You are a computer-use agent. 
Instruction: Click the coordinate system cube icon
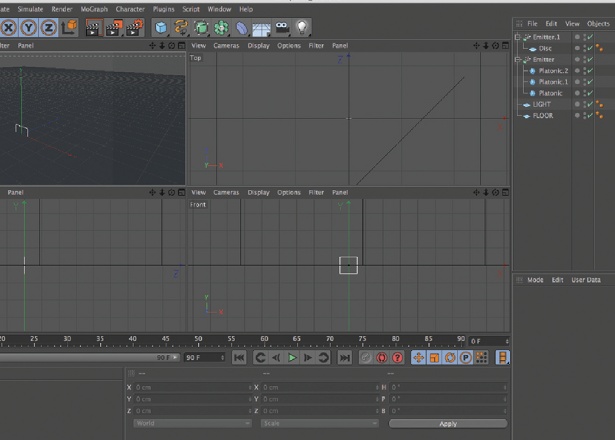click(x=70, y=27)
